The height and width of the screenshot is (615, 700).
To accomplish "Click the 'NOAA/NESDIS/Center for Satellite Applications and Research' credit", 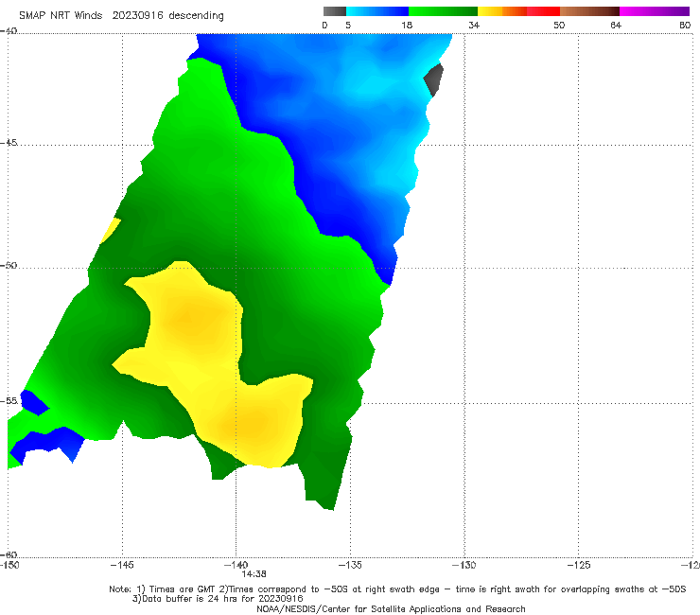I will click(x=391, y=609).
